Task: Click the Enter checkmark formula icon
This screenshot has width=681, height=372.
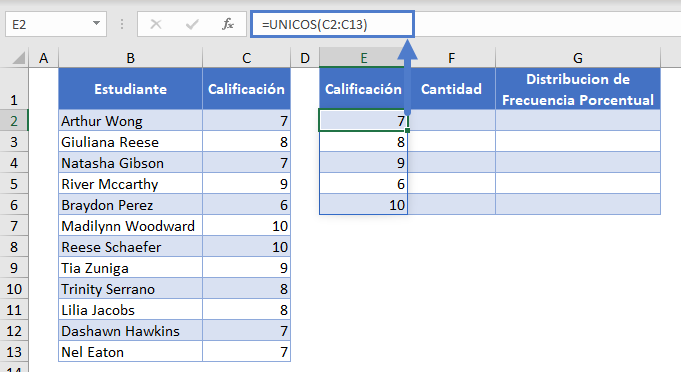Action: point(192,24)
